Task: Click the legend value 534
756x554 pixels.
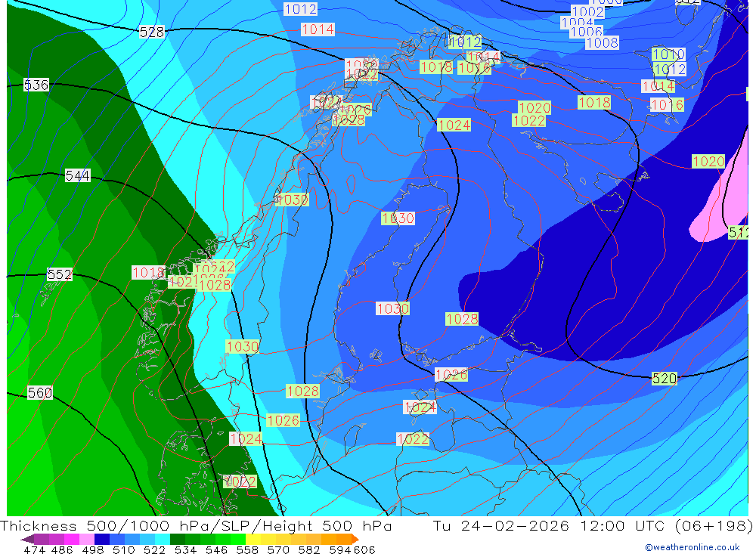Action: [x=186, y=549]
